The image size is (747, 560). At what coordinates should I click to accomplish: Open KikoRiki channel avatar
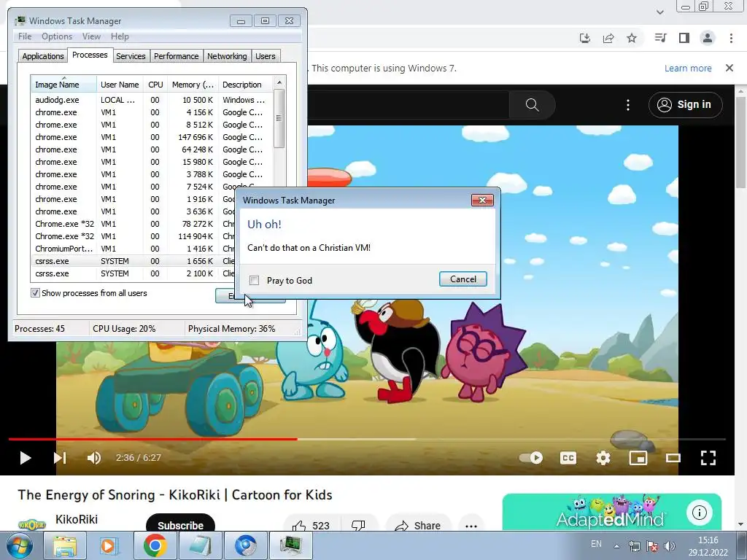(31, 524)
